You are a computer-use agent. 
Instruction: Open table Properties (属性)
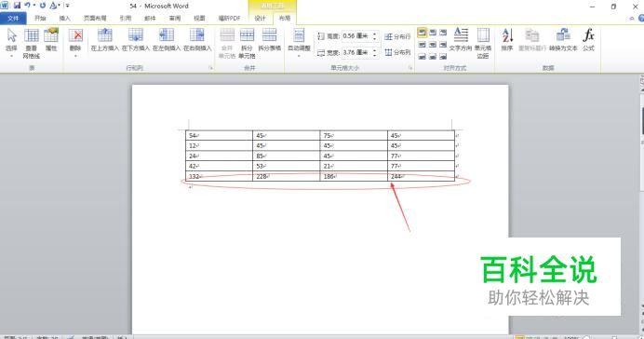point(51,40)
